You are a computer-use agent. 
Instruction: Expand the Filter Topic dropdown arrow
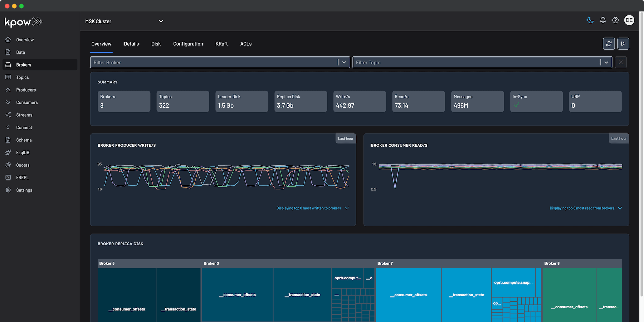(x=606, y=62)
